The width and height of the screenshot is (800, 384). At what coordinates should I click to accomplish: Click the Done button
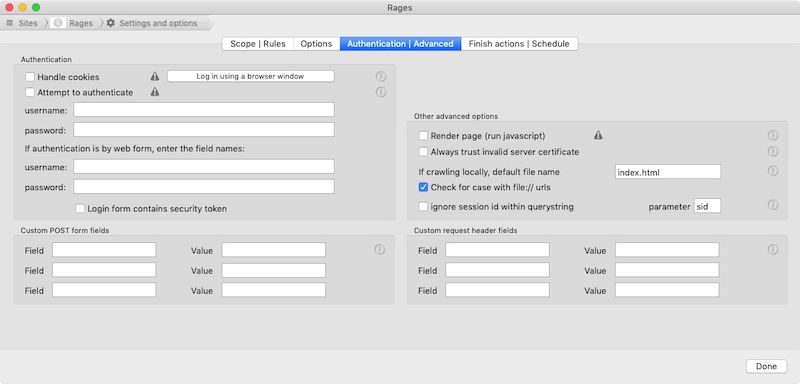point(766,366)
